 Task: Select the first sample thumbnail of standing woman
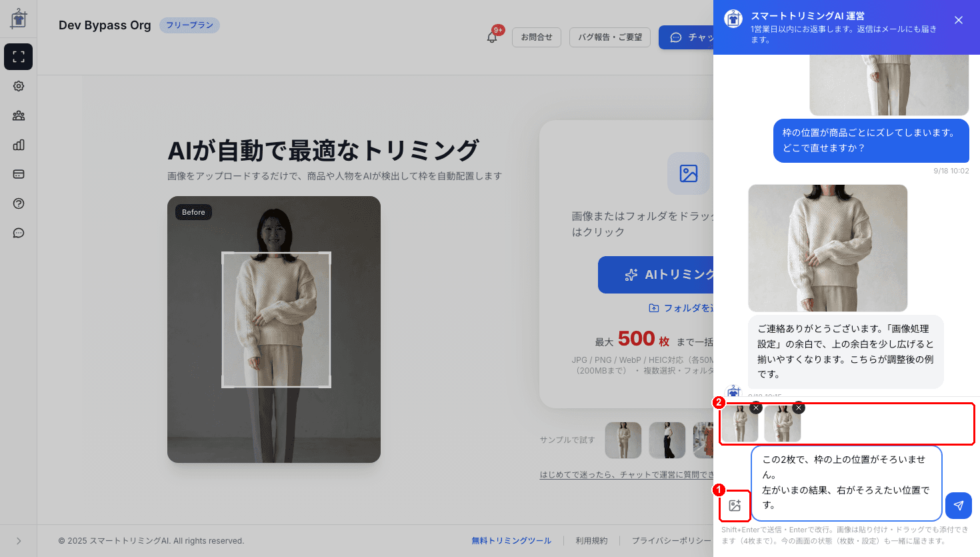tap(623, 440)
